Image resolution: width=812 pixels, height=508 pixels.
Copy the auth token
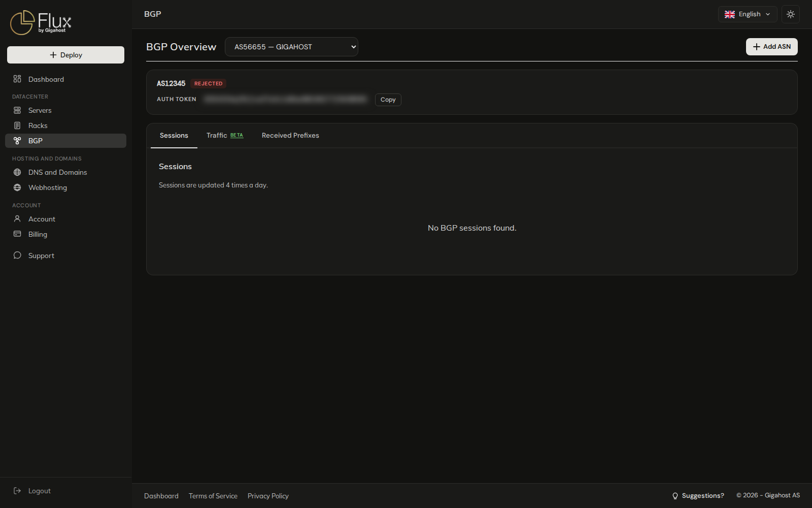coord(388,100)
